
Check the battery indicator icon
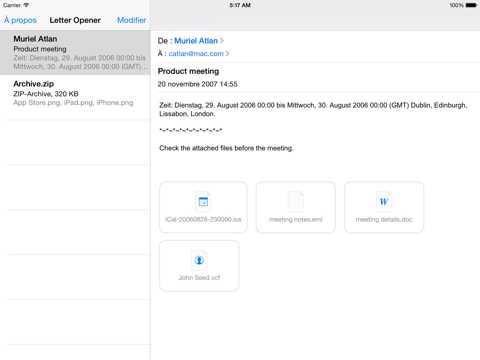pos(471,5)
